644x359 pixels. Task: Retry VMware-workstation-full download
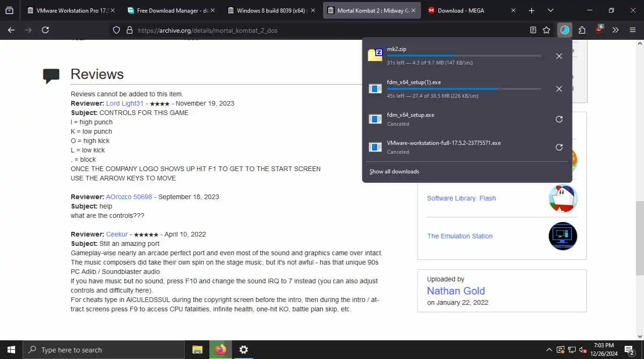[x=559, y=147]
